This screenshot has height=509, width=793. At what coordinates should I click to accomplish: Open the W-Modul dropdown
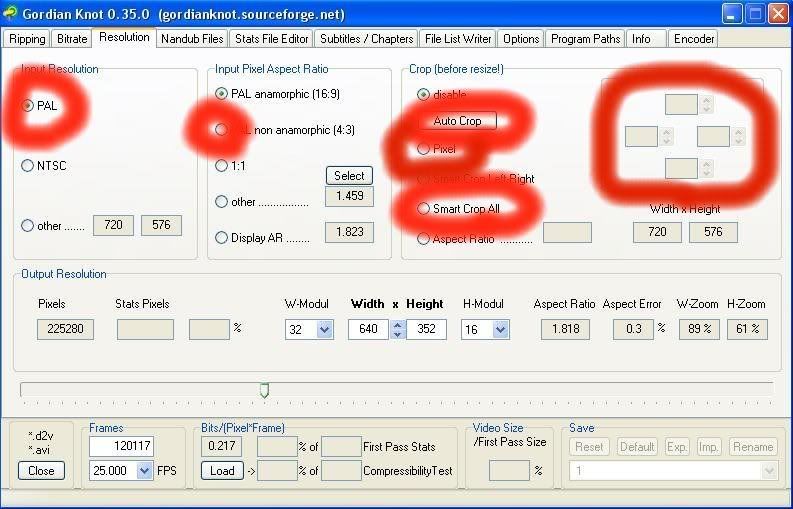(x=324, y=329)
